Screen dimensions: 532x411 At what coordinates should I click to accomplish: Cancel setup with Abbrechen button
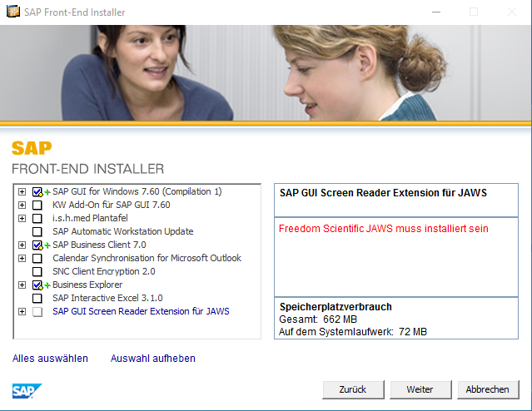click(x=488, y=389)
